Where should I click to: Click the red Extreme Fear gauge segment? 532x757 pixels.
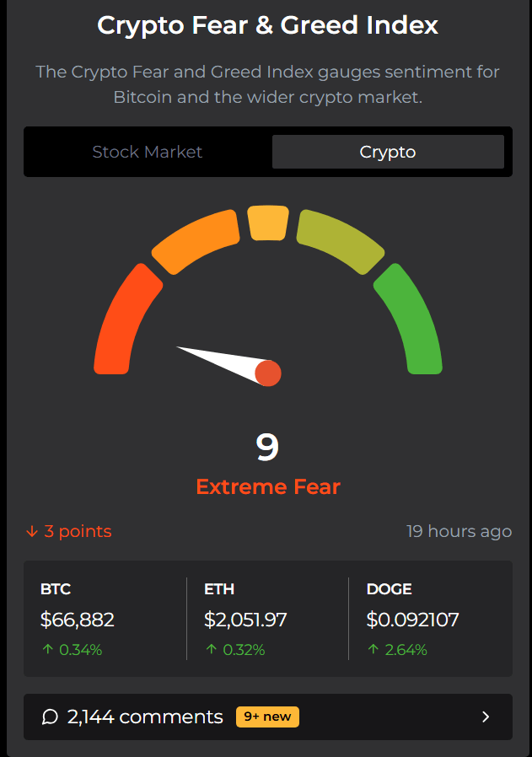click(125, 320)
